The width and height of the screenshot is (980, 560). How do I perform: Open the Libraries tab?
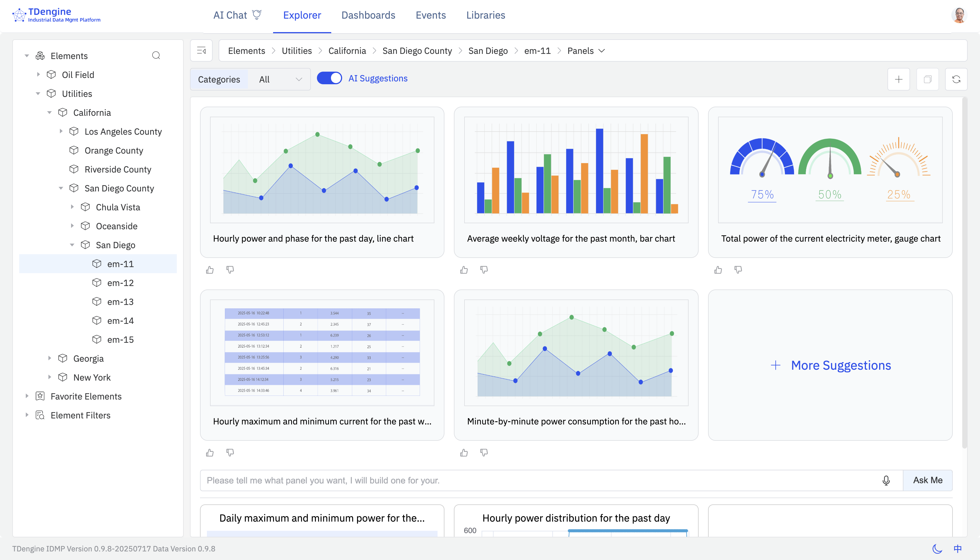click(486, 15)
